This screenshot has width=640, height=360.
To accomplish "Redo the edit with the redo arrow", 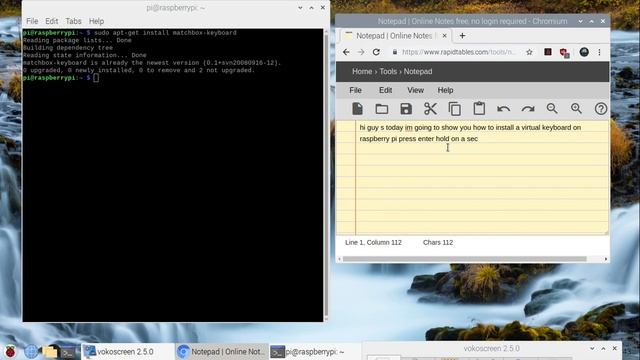I will tap(528, 109).
